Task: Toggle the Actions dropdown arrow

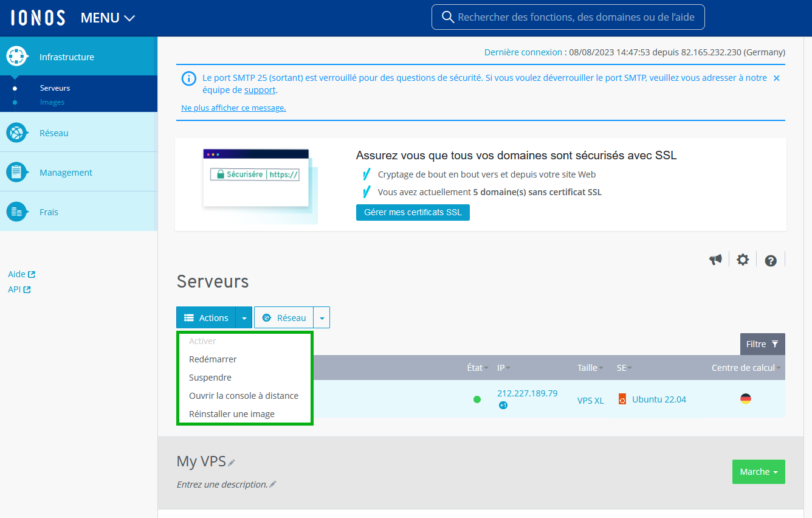Action: click(244, 317)
